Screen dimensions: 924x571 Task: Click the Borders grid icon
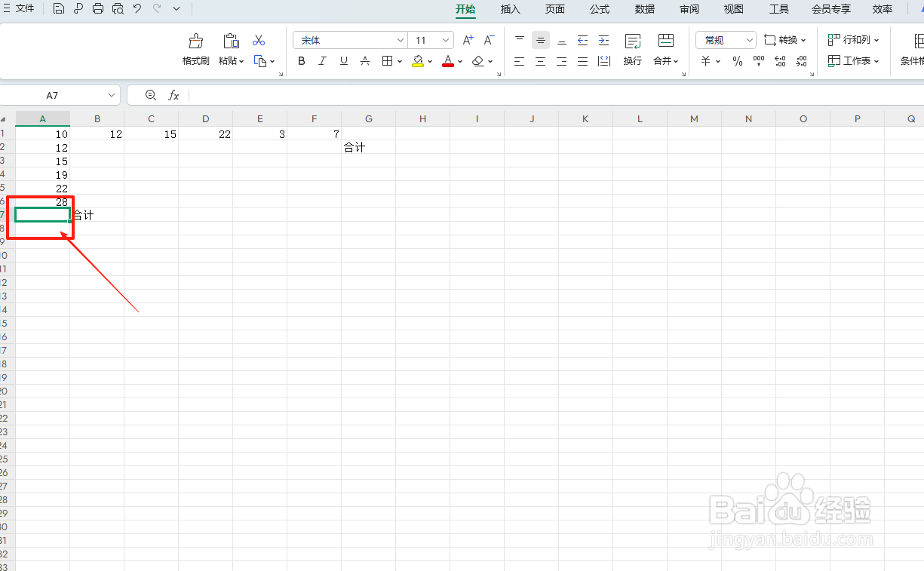click(x=387, y=61)
